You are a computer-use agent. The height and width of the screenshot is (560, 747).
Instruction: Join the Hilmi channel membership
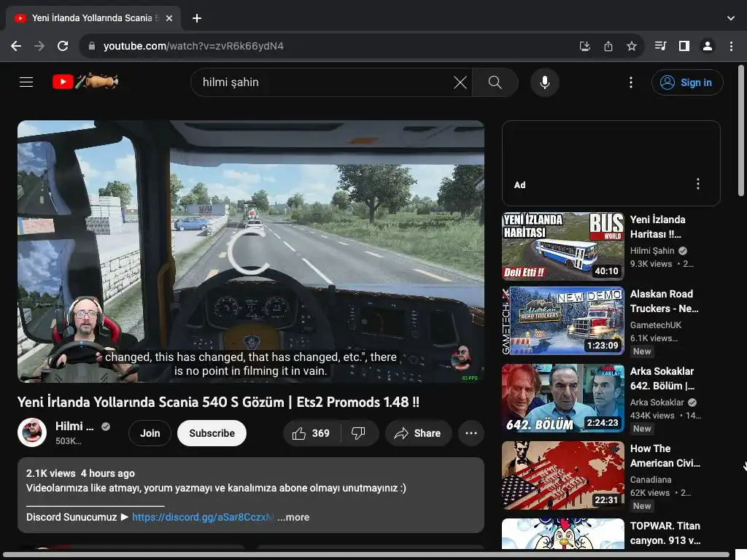(150, 433)
